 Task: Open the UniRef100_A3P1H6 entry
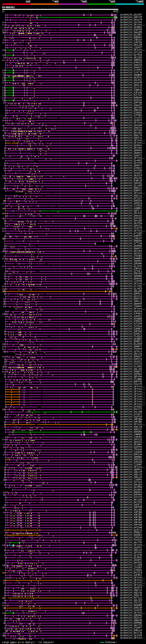coord(131,93)
